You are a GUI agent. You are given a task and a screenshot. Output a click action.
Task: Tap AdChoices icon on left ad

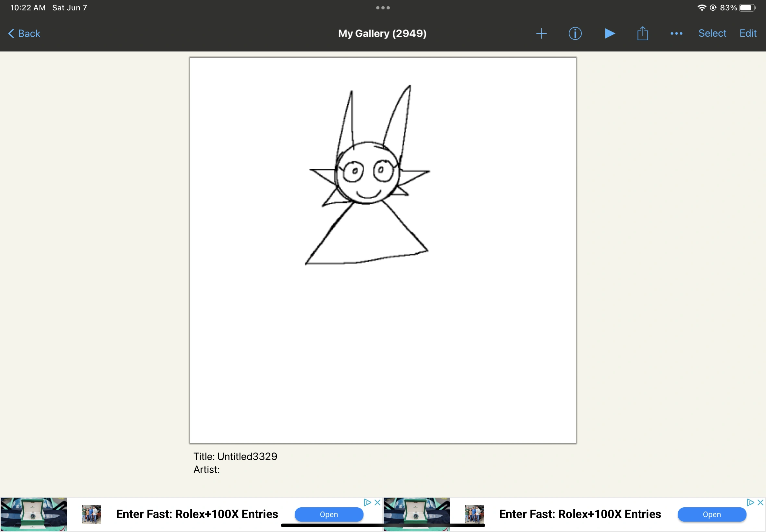point(367,502)
